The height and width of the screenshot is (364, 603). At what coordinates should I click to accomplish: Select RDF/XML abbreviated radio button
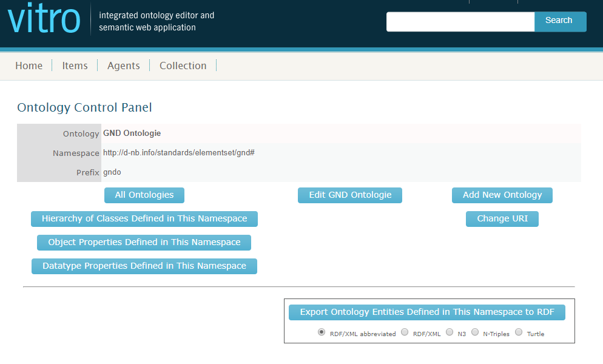pyautogui.click(x=322, y=332)
